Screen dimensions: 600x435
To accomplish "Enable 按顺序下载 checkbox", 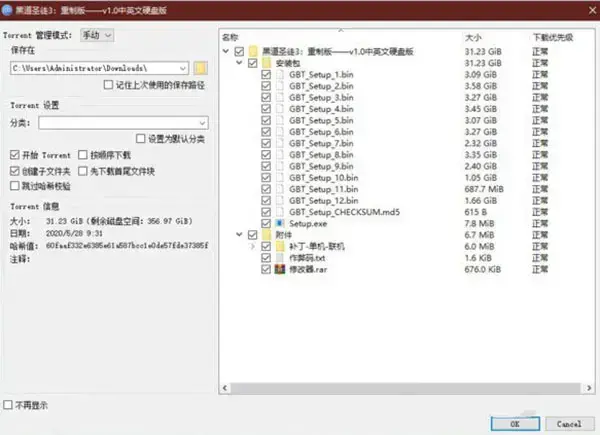I will click(x=83, y=155).
